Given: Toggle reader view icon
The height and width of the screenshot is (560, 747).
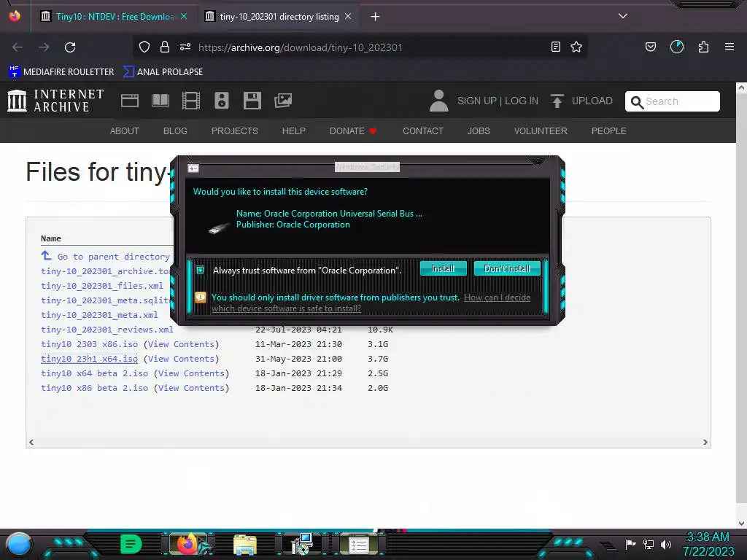Looking at the screenshot, I should [555, 47].
